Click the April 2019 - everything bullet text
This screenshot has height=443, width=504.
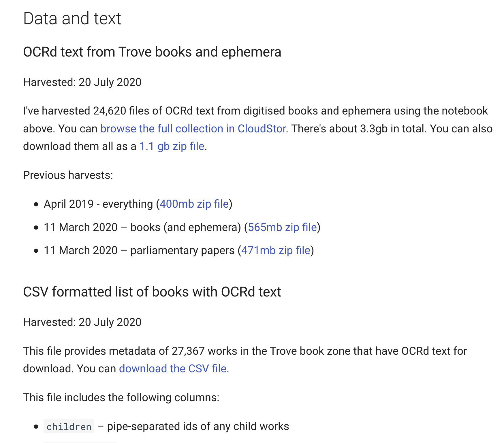click(x=98, y=204)
